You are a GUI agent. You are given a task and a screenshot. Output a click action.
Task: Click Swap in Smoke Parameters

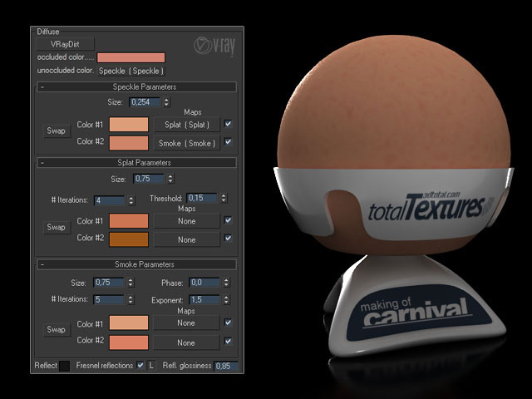tap(57, 330)
